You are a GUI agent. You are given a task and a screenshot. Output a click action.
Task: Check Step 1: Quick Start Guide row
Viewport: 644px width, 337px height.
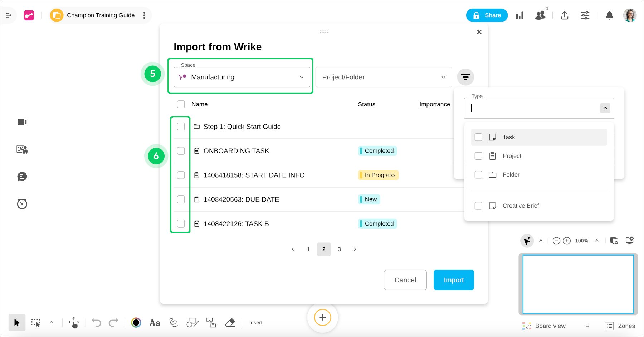point(181,127)
